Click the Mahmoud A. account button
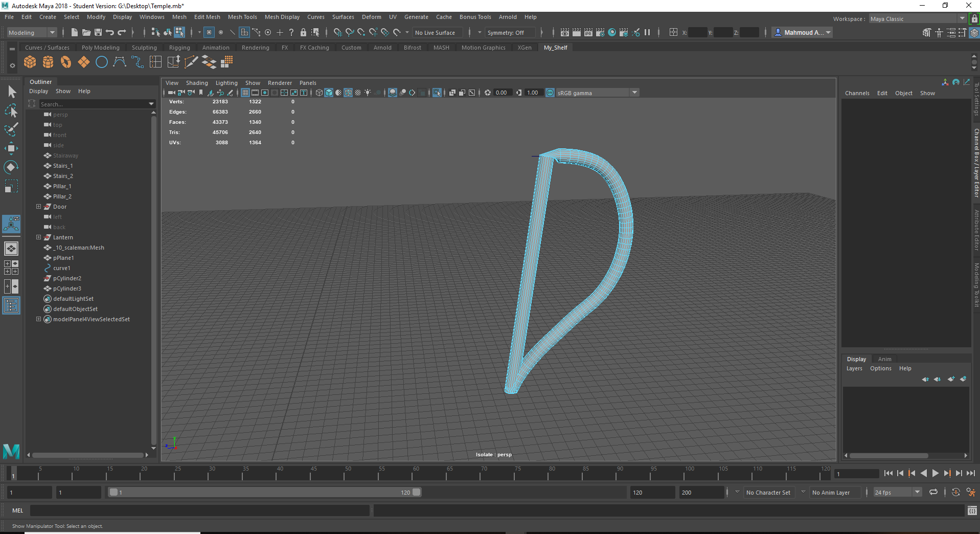980x534 pixels. (x=802, y=32)
